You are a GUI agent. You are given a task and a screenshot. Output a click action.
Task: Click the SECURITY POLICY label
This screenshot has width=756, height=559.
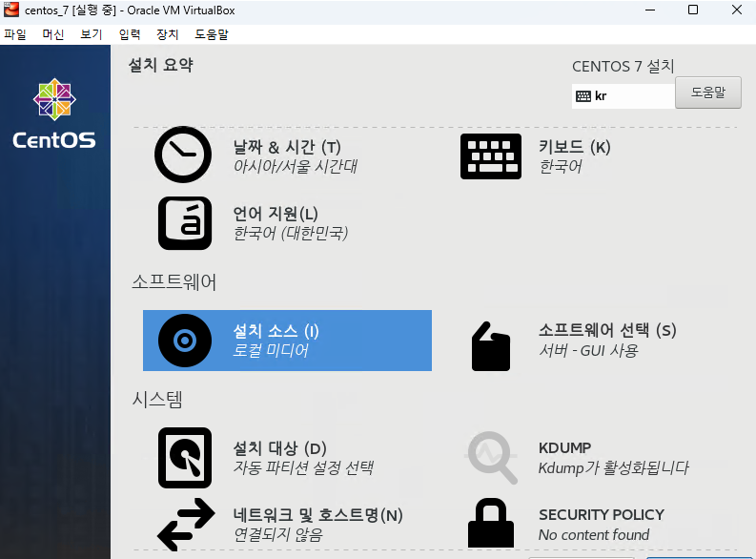tap(602, 514)
